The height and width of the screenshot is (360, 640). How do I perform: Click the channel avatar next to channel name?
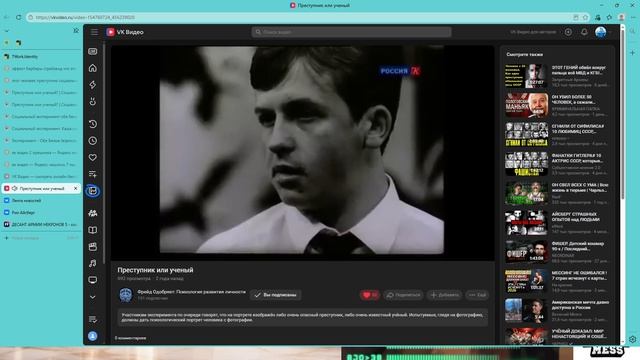click(x=126, y=295)
